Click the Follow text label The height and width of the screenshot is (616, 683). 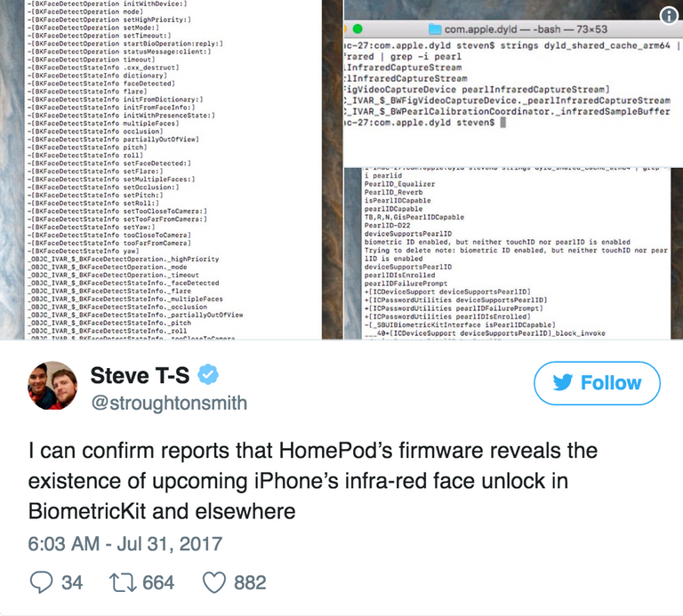pos(611,382)
